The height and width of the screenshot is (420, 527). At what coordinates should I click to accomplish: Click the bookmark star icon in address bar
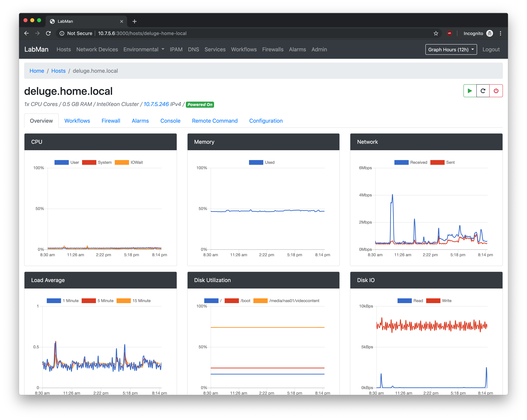point(436,33)
